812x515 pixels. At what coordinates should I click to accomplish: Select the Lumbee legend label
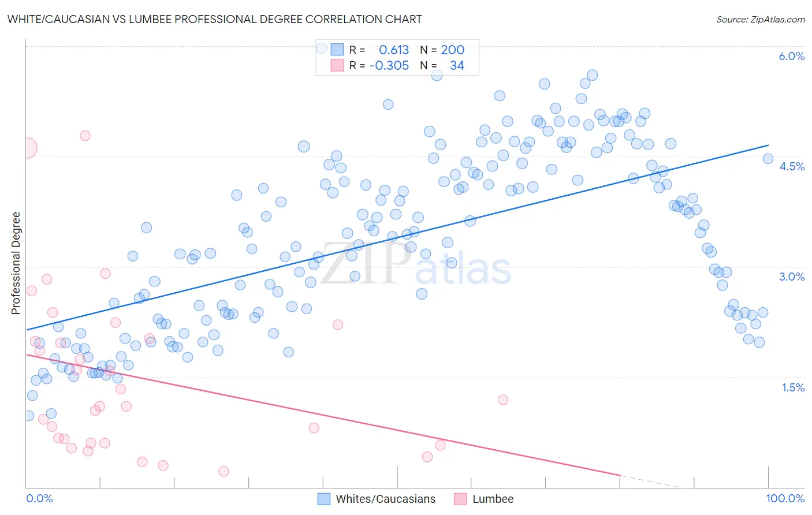[x=493, y=499]
